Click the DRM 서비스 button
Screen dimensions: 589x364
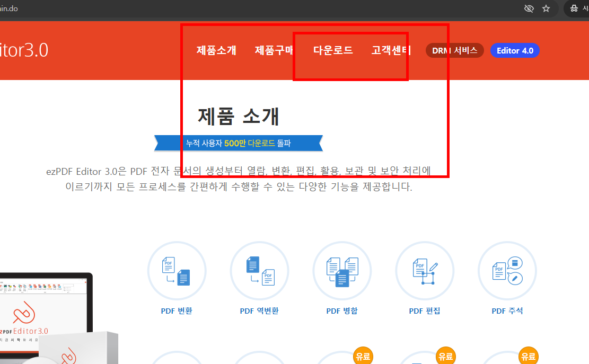[454, 50]
